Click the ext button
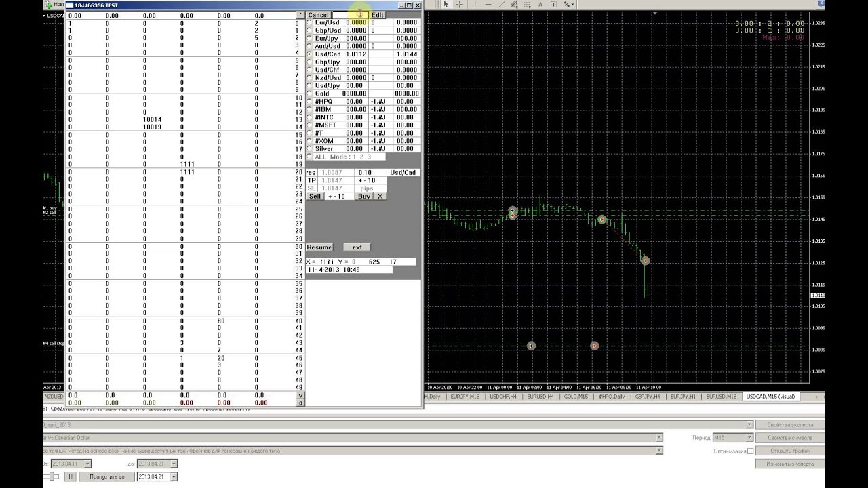Viewport: 868px width, 488px height. 357,247
